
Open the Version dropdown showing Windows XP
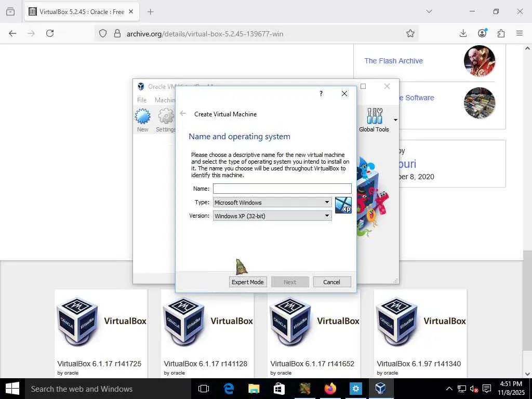tap(272, 216)
